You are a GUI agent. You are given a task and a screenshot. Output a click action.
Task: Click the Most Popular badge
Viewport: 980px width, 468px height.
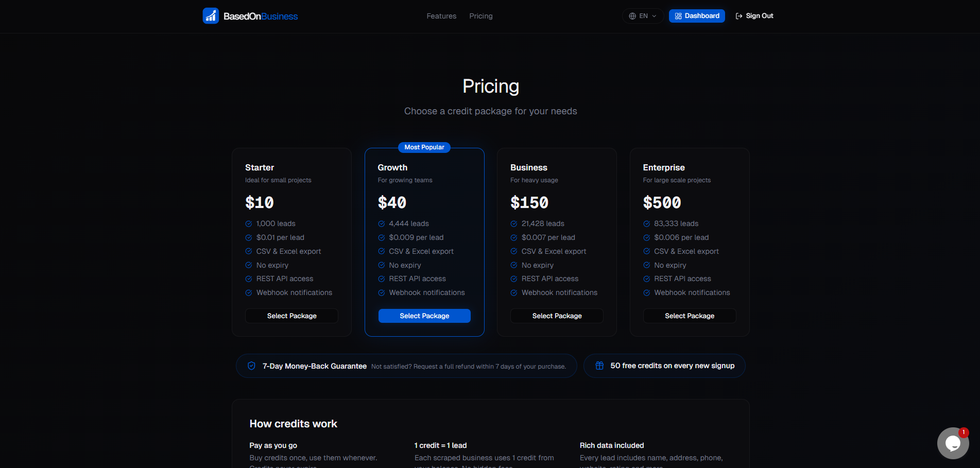point(424,147)
